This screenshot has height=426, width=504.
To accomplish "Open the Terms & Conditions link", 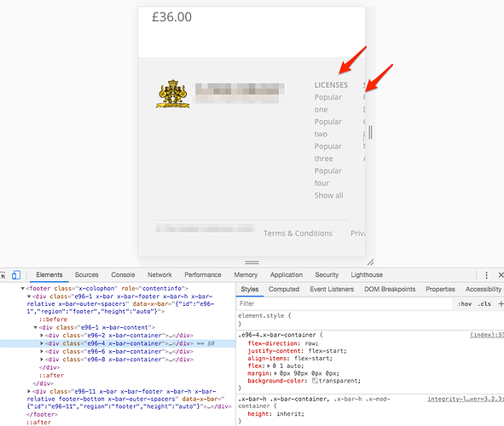I will 298,233.
